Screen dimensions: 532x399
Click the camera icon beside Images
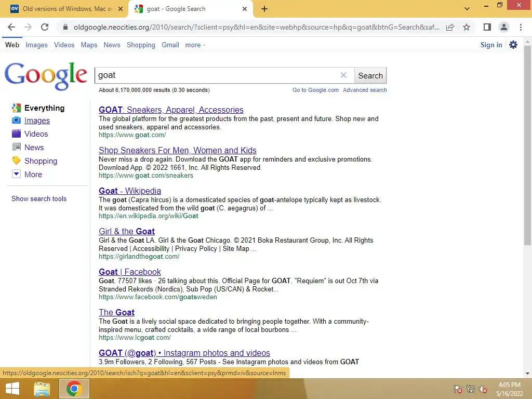pyautogui.click(x=16, y=120)
